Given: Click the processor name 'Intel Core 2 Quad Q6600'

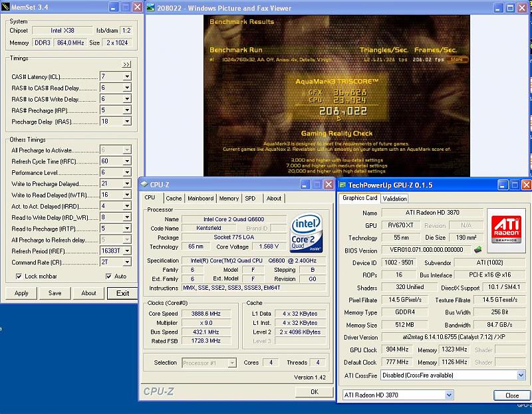Looking at the screenshot, I should pyautogui.click(x=234, y=219).
